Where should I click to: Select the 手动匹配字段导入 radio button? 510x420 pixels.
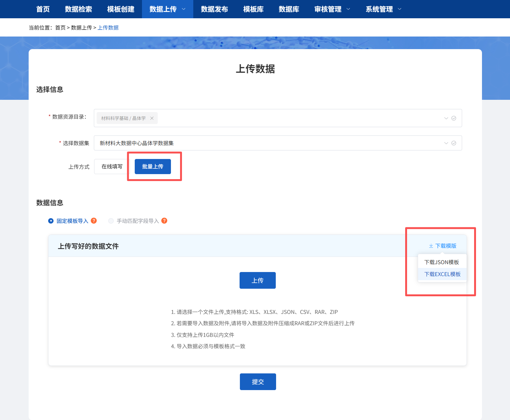tap(111, 221)
